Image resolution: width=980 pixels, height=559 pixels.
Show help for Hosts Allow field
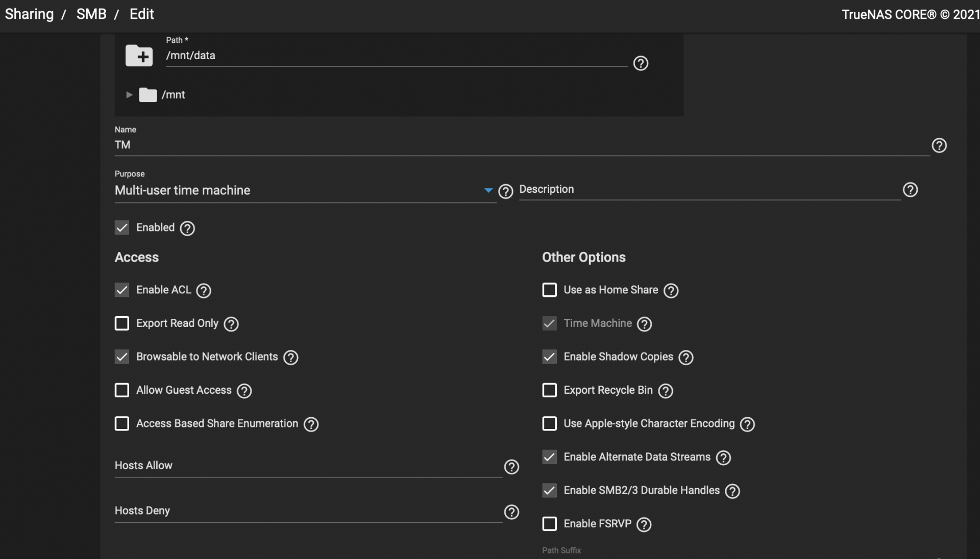coord(511,467)
